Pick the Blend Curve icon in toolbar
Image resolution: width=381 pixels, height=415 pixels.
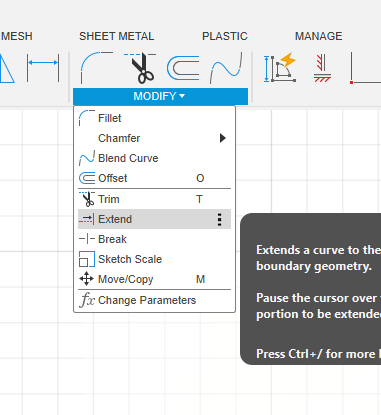pos(226,68)
